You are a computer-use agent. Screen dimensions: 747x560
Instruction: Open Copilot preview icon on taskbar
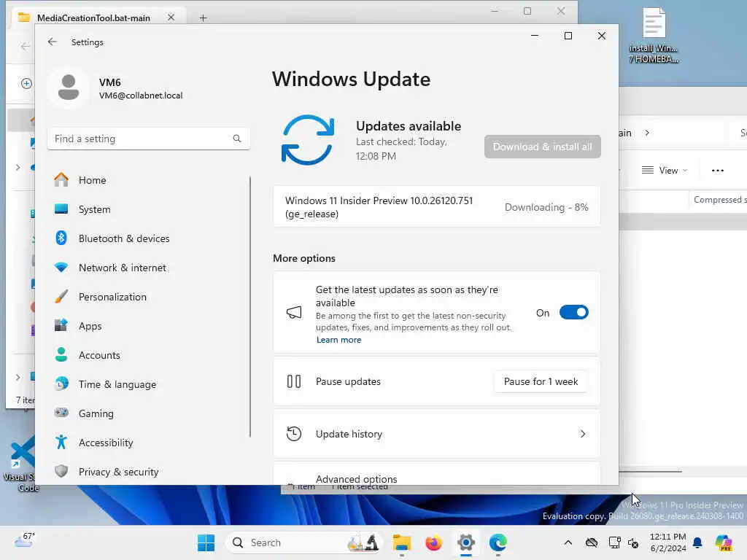[724, 542]
